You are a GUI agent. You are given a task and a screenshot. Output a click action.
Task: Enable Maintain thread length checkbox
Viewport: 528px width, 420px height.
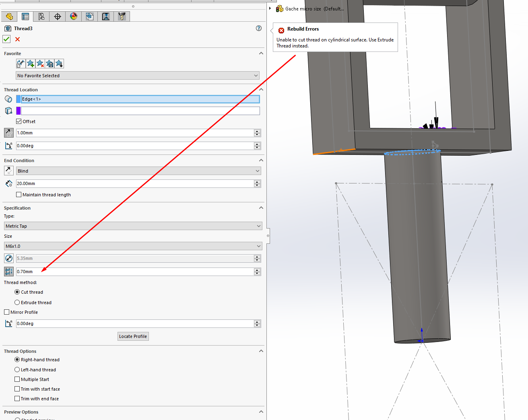coord(19,195)
